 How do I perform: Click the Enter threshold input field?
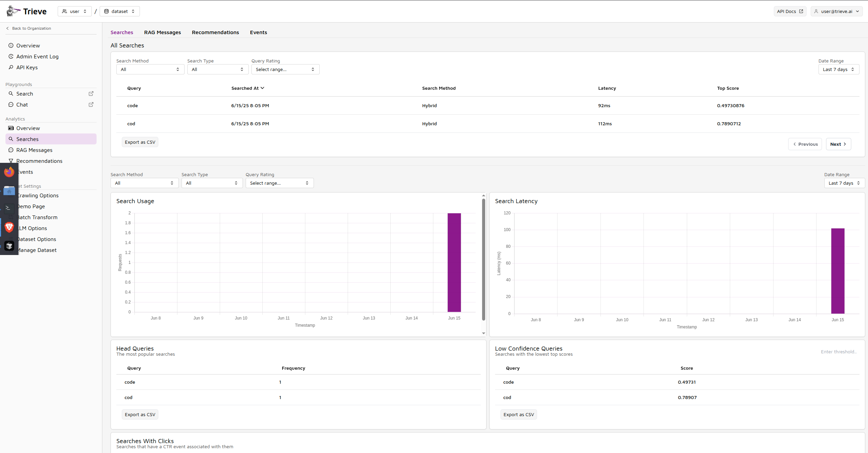point(839,352)
